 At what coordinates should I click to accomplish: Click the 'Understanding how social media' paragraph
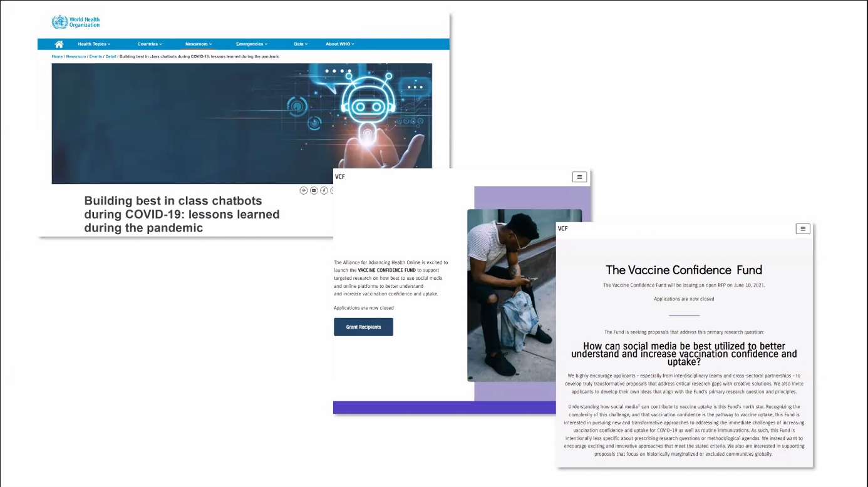684,430
